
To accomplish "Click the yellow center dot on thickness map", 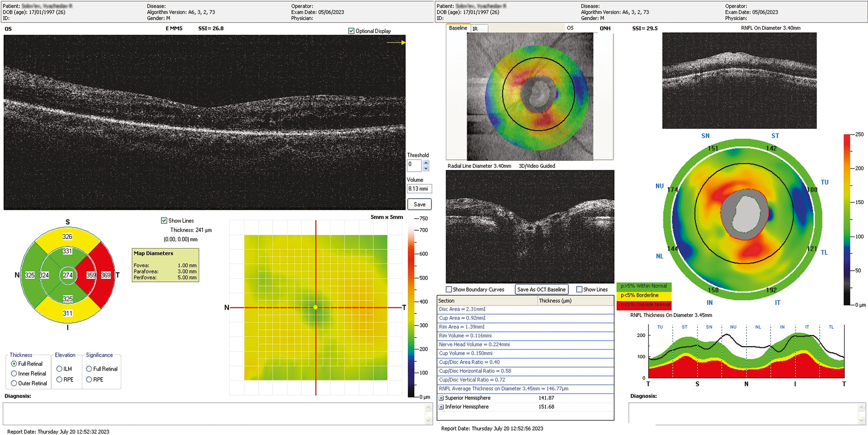I will click(316, 307).
